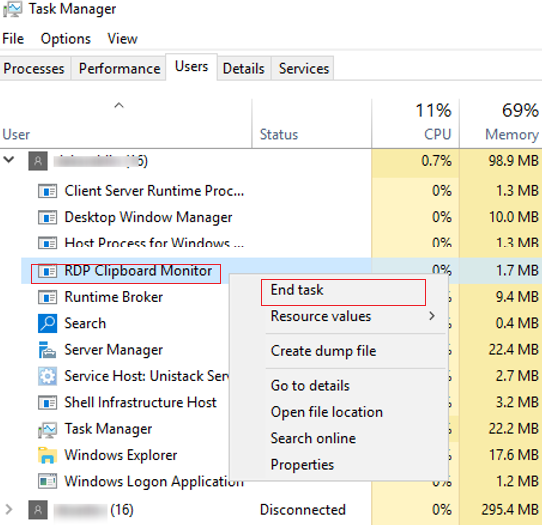This screenshot has width=542, height=525.
Task: Click the Runtime Broker icon
Action: pyautogui.click(x=47, y=297)
